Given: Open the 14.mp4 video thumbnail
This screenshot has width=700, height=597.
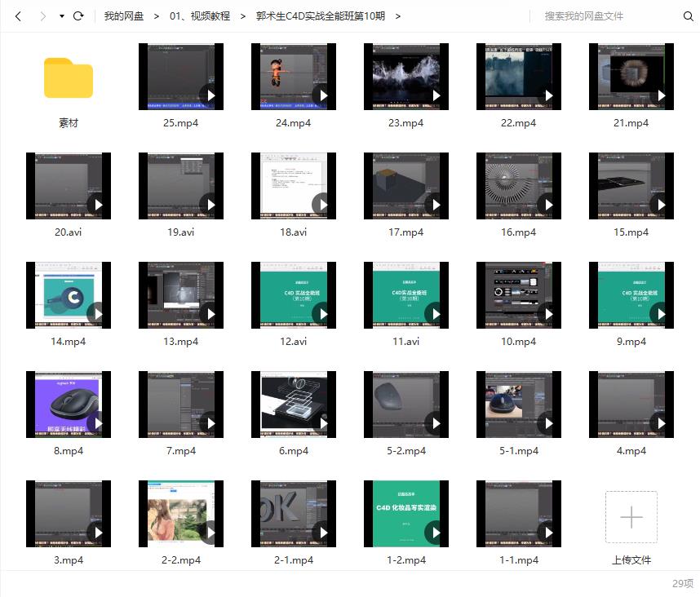Looking at the screenshot, I should pos(69,295).
